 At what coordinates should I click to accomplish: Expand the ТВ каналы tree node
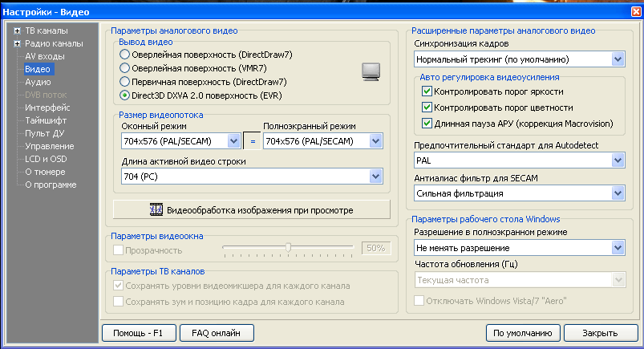click(x=18, y=30)
